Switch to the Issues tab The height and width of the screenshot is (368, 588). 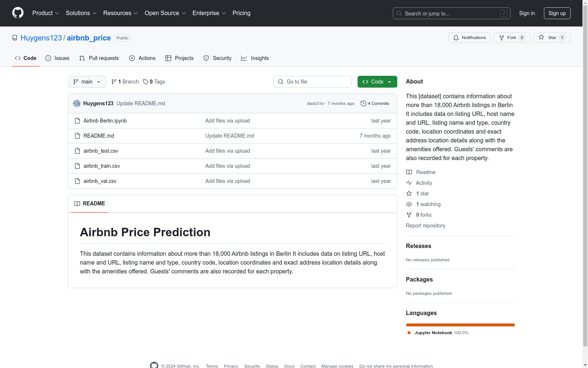click(x=57, y=58)
